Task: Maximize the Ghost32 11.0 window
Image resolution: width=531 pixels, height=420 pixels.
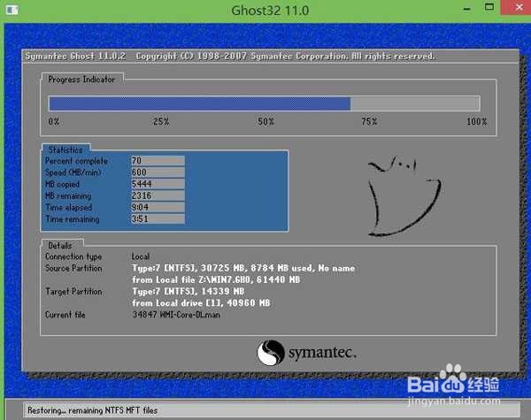Action: tap(489, 7)
